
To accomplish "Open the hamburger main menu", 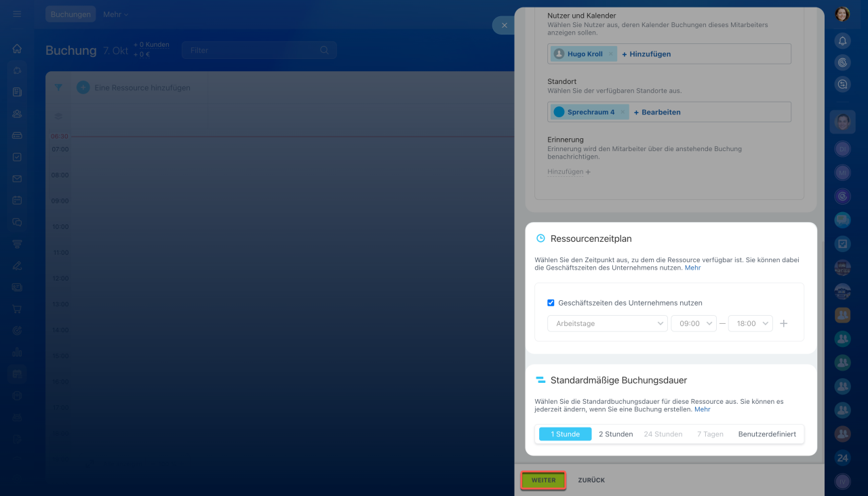I will (x=17, y=14).
